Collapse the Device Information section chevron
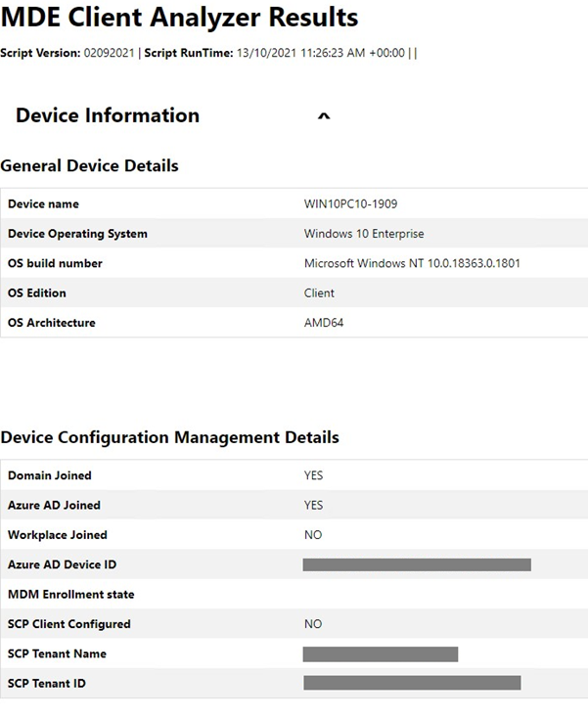This screenshot has width=588, height=718. click(x=324, y=116)
